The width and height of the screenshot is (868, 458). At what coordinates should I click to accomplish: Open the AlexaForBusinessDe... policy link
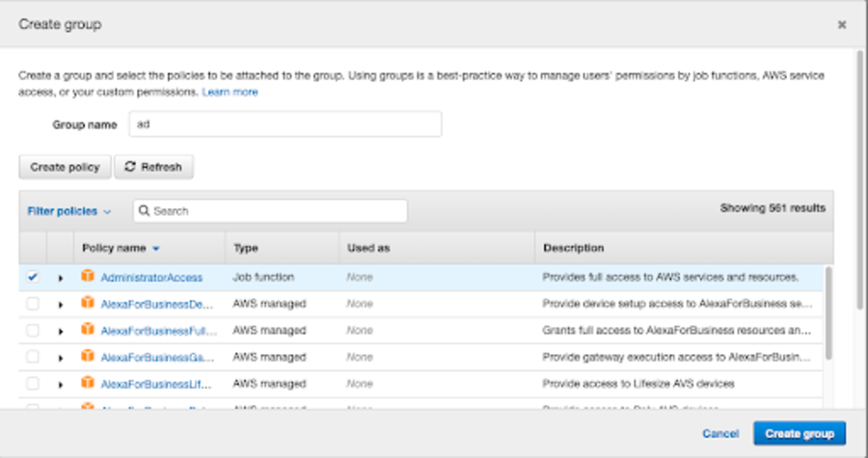coord(157,305)
